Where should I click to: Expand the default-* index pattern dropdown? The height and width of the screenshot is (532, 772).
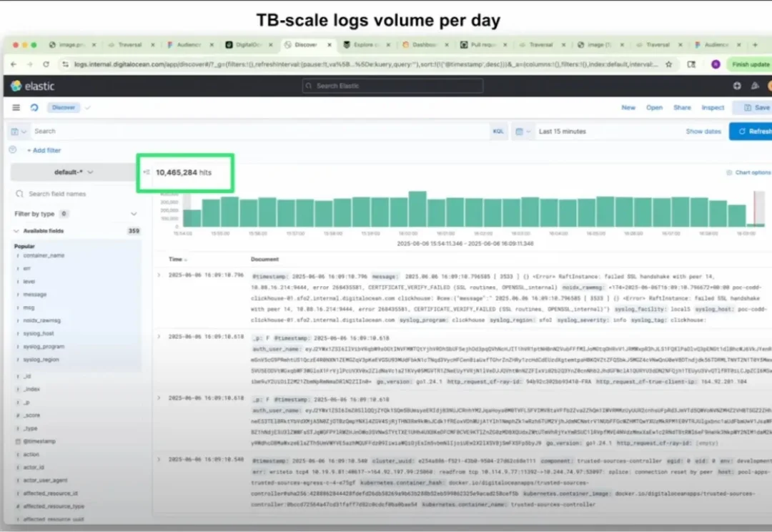click(75, 172)
